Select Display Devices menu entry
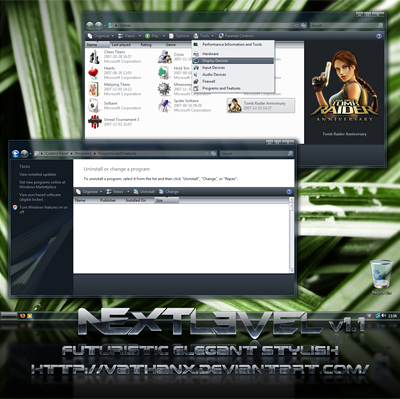The width and height of the screenshot is (400, 399). [233, 61]
